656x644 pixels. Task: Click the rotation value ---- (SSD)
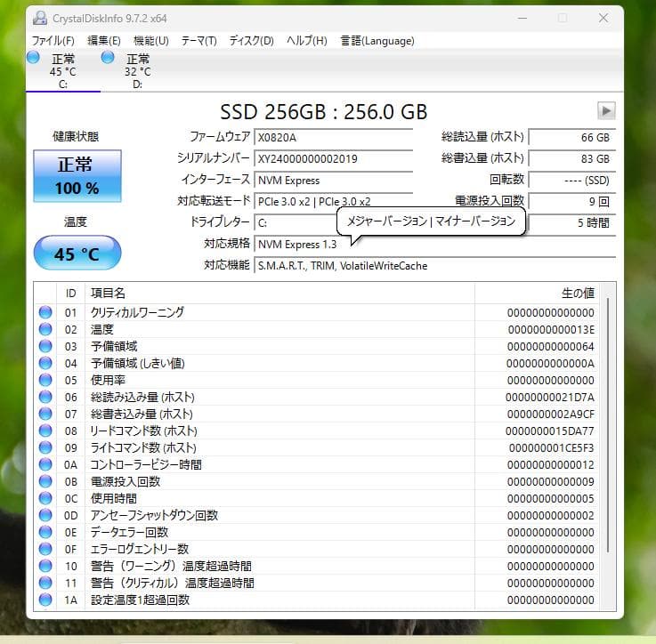click(x=572, y=181)
